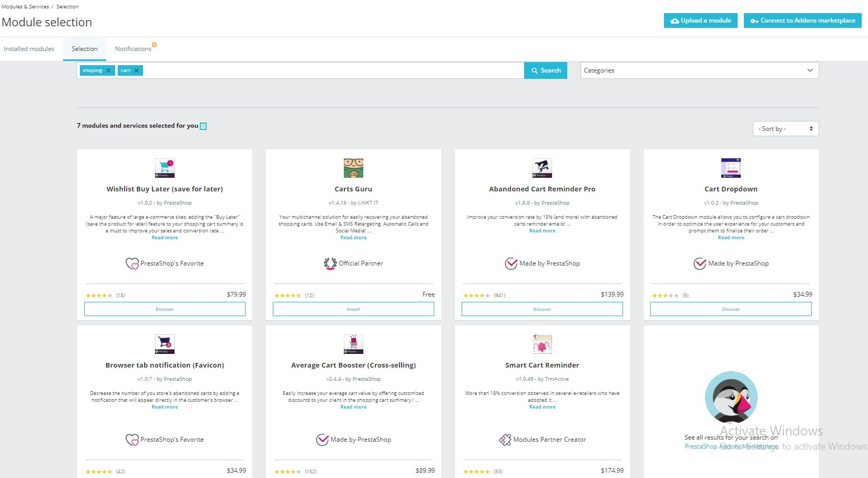Click the Wishlist Buy Later module title
868x478 pixels.
[165, 189]
